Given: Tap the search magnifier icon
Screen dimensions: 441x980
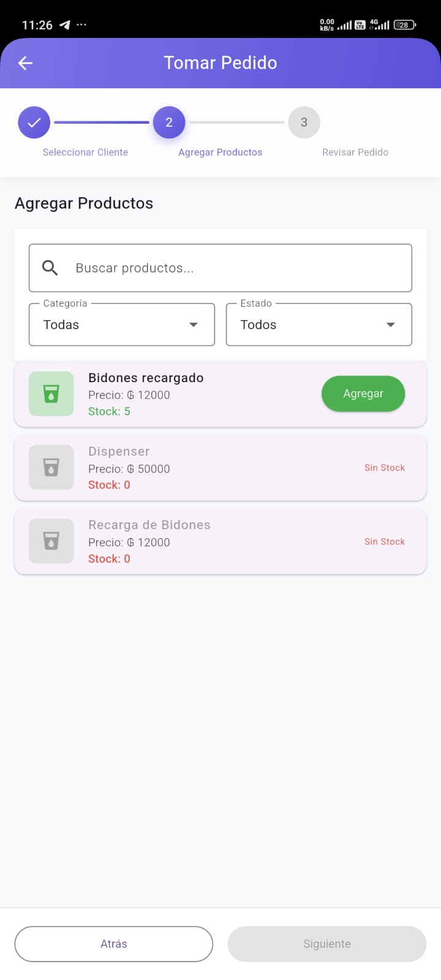Looking at the screenshot, I should [50, 268].
